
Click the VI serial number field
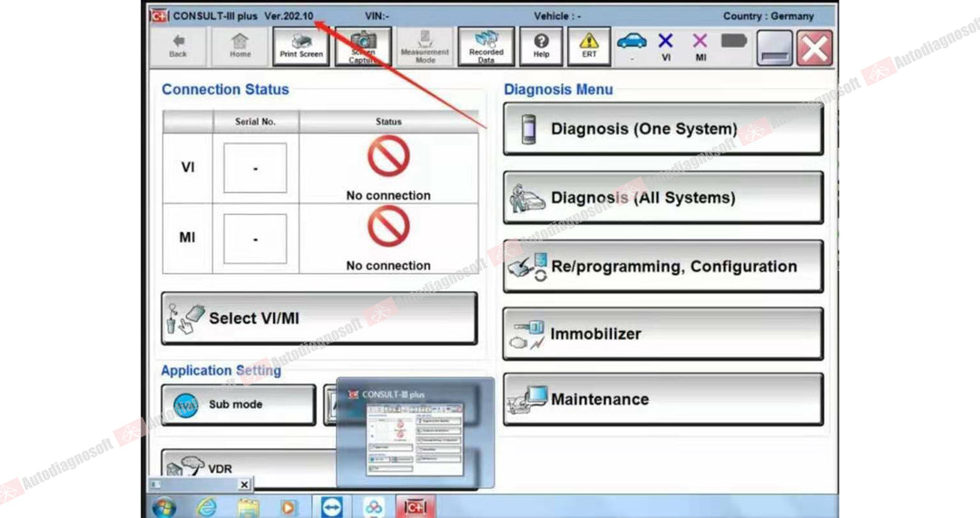pos(255,168)
